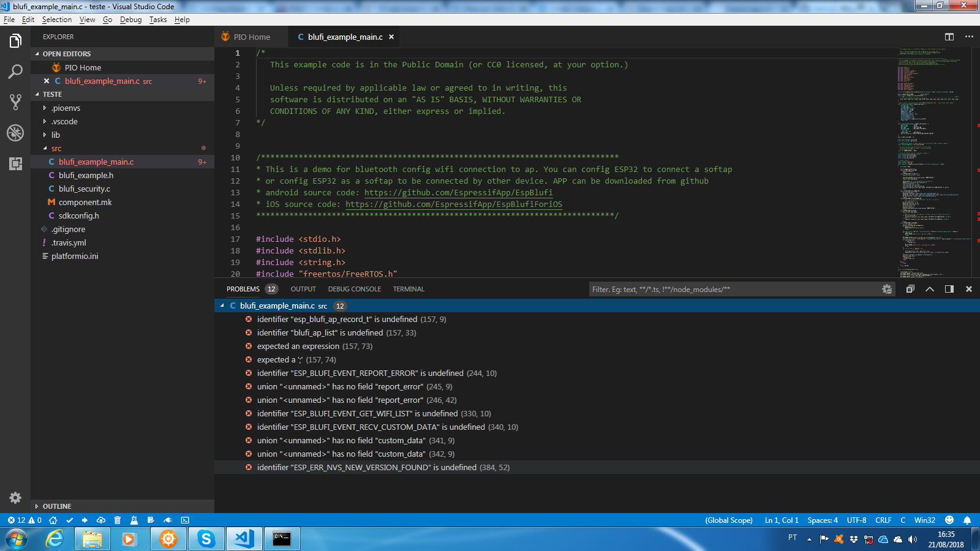The height and width of the screenshot is (551, 980).
Task: Click the code minimap
Action: [x=934, y=162]
